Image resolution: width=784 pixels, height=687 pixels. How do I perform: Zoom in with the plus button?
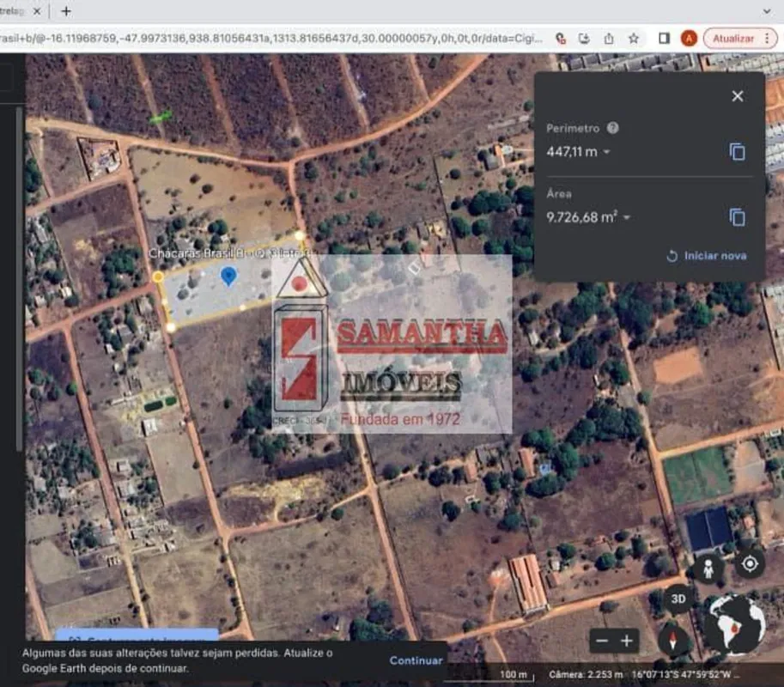627,641
